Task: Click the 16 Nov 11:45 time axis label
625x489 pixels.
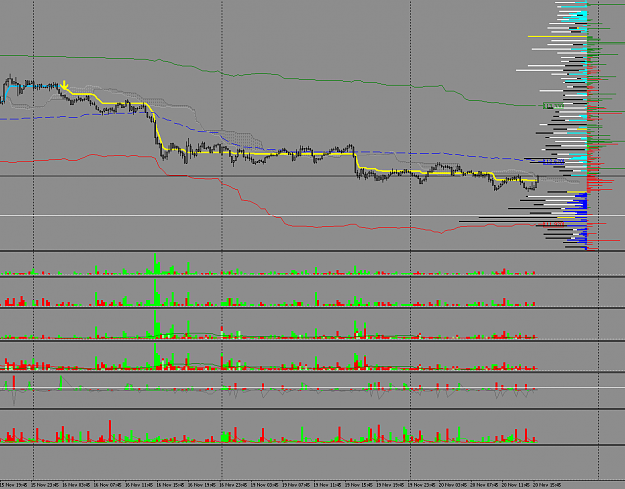Action: click(140, 485)
